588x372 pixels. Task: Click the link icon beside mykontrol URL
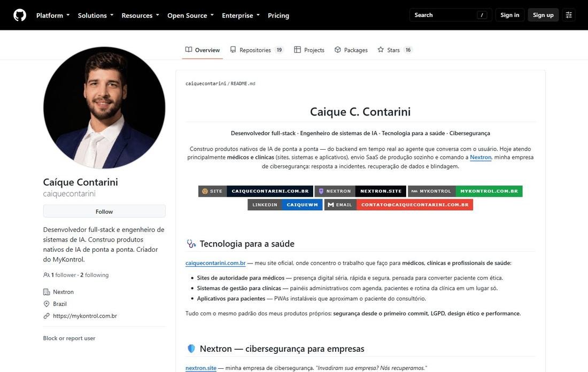coord(47,316)
